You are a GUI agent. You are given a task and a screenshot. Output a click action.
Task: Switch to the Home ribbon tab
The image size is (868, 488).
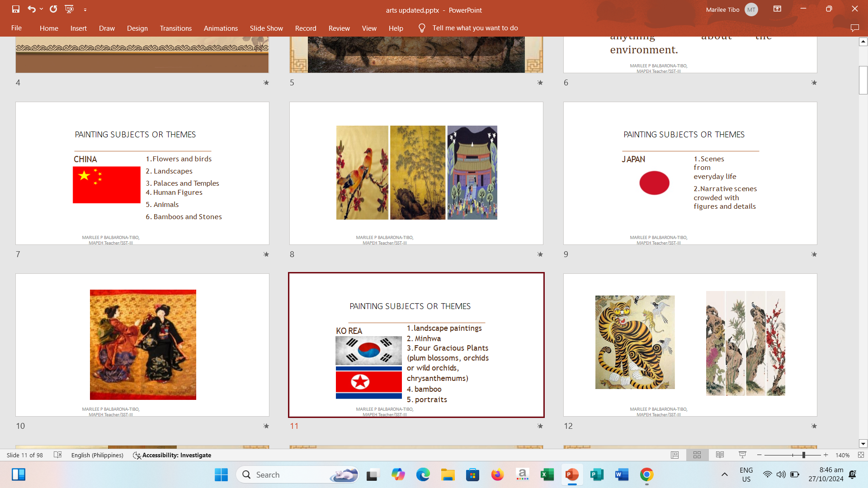[49, 28]
